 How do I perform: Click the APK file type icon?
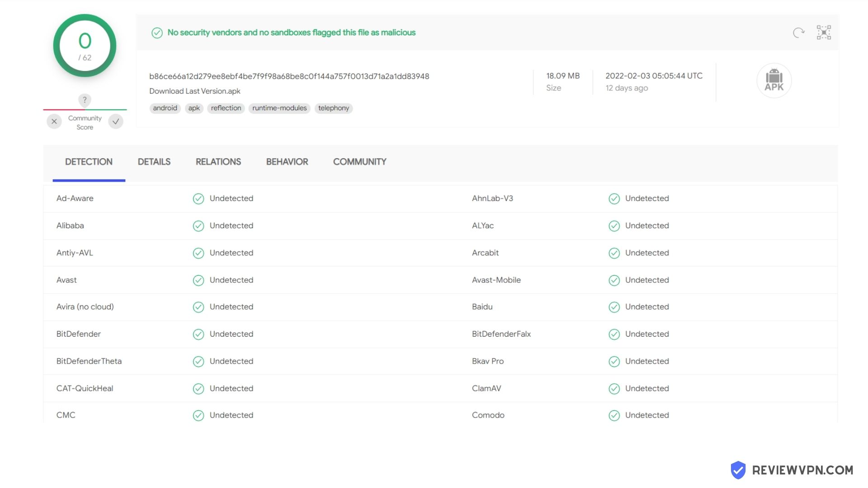click(x=774, y=80)
